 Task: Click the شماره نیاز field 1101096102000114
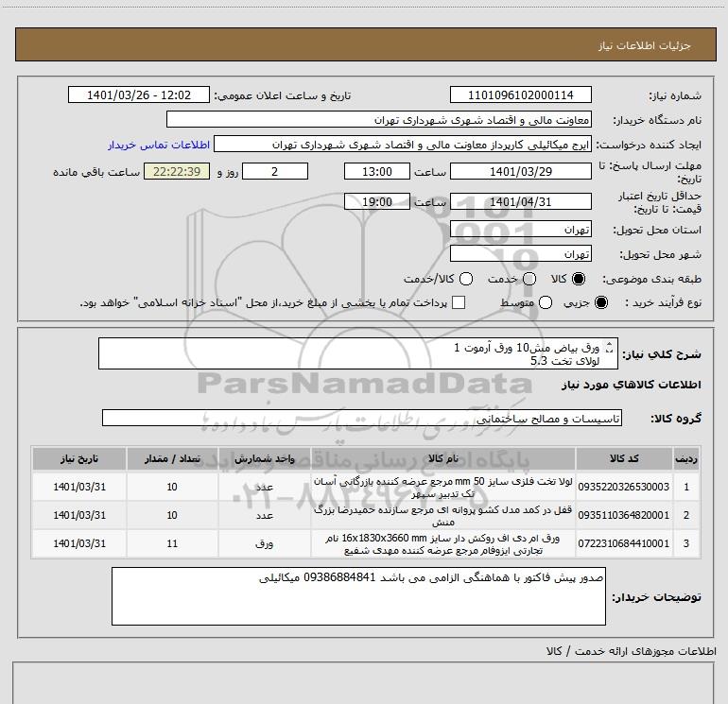coord(520,95)
